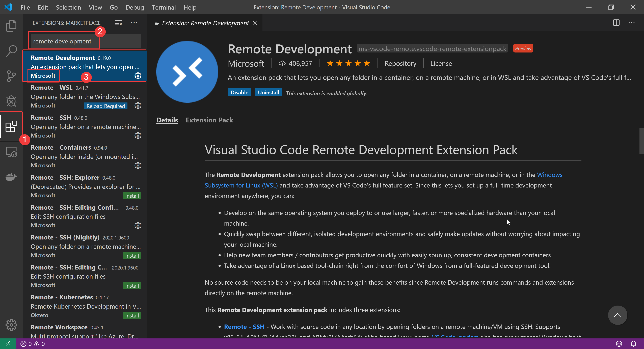Open the Selection menu

[x=68, y=7]
